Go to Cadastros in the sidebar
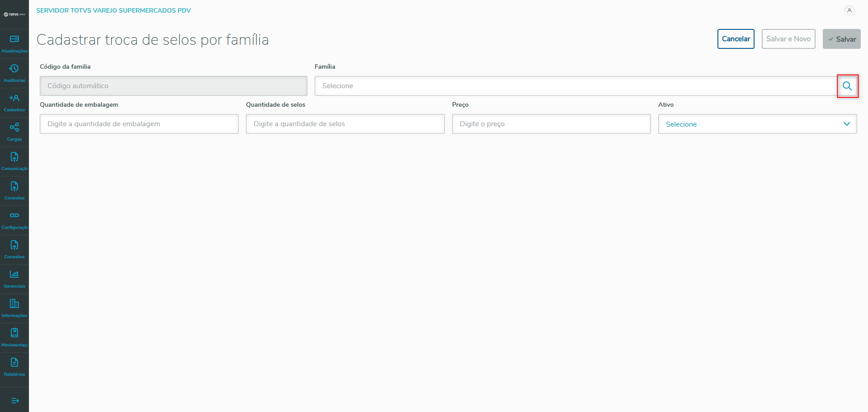Viewport: 868px width, 412px height. click(14, 103)
